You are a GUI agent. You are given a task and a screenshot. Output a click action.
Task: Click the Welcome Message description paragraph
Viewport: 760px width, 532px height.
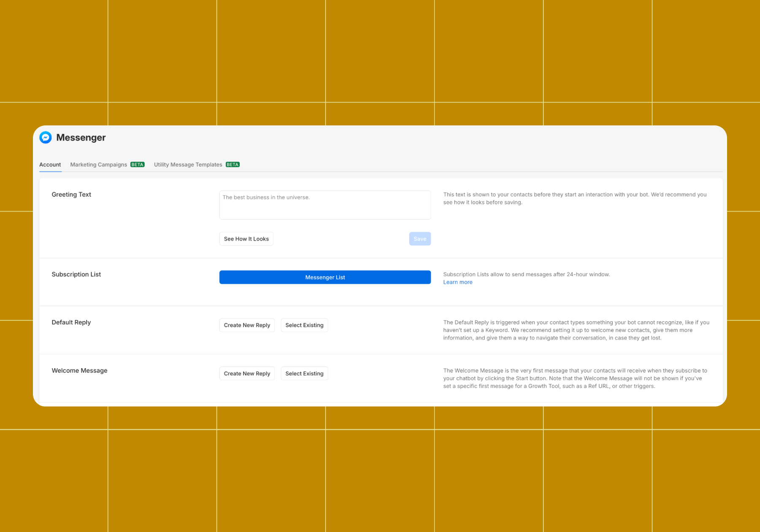coord(575,378)
